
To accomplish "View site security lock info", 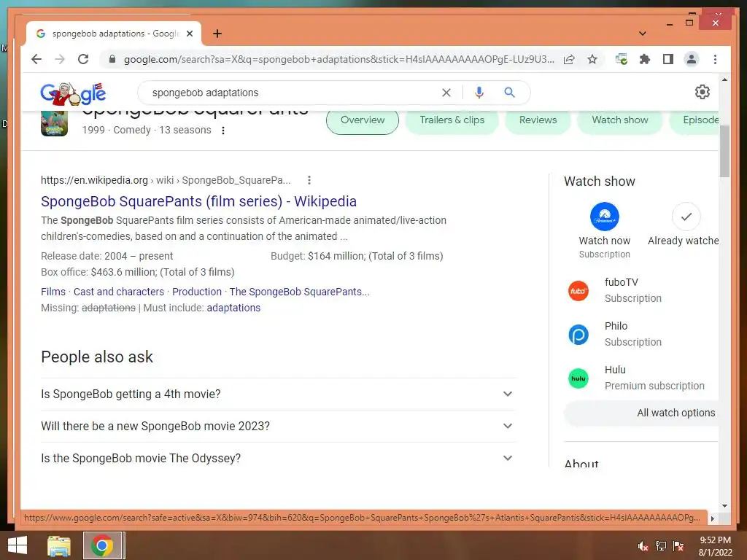I will [x=112, y=60].
